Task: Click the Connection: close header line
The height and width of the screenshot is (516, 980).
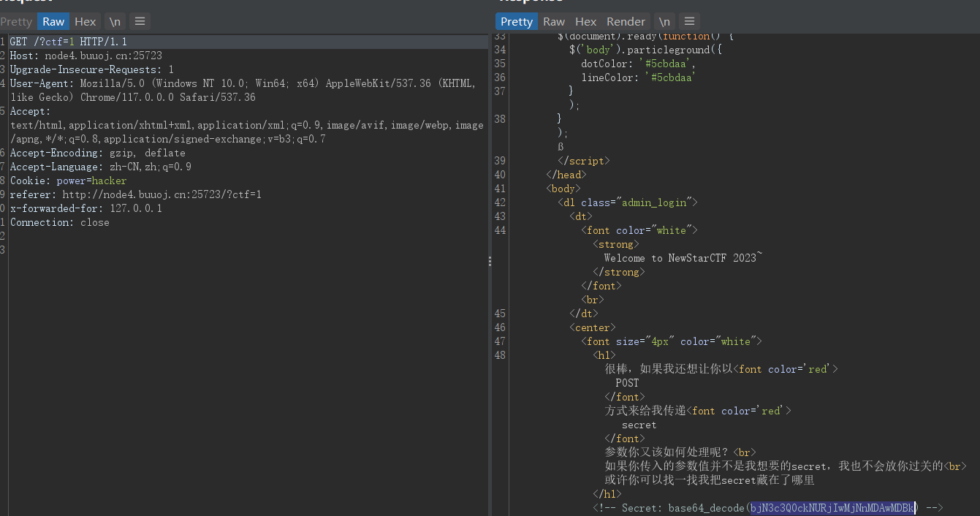Action: pyautogui.click(x=59, y=222)
